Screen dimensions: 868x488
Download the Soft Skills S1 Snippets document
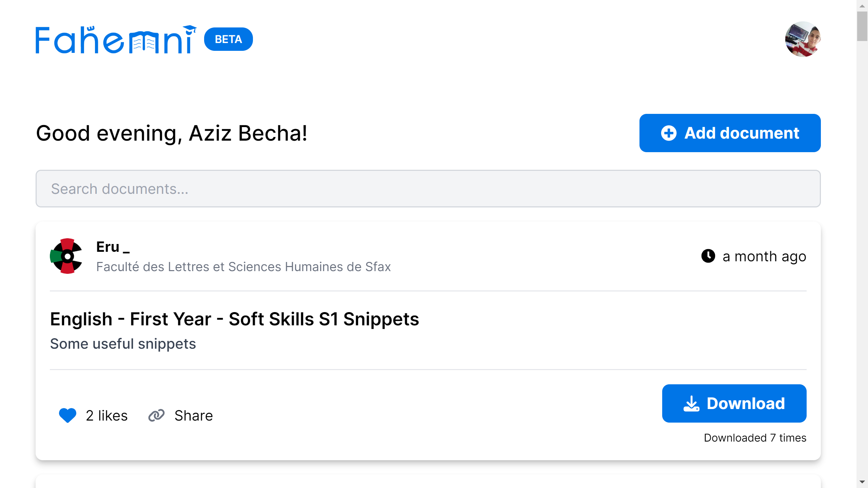(x=734, y=403)
